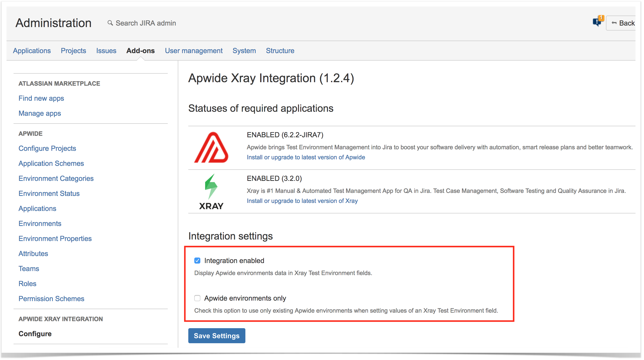Open the Projects admin tab
644x360 pixels.
point(73,51)
